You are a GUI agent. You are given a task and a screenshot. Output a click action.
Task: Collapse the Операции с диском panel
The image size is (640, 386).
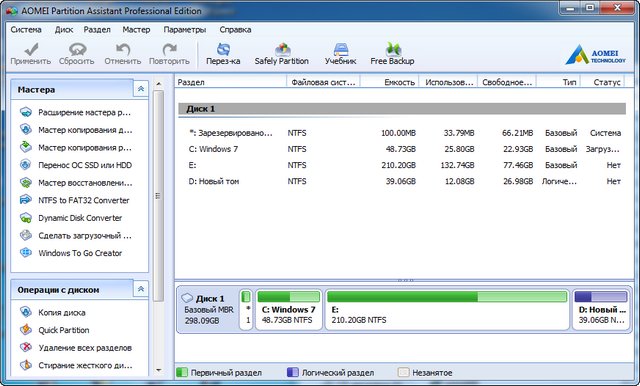141,289
